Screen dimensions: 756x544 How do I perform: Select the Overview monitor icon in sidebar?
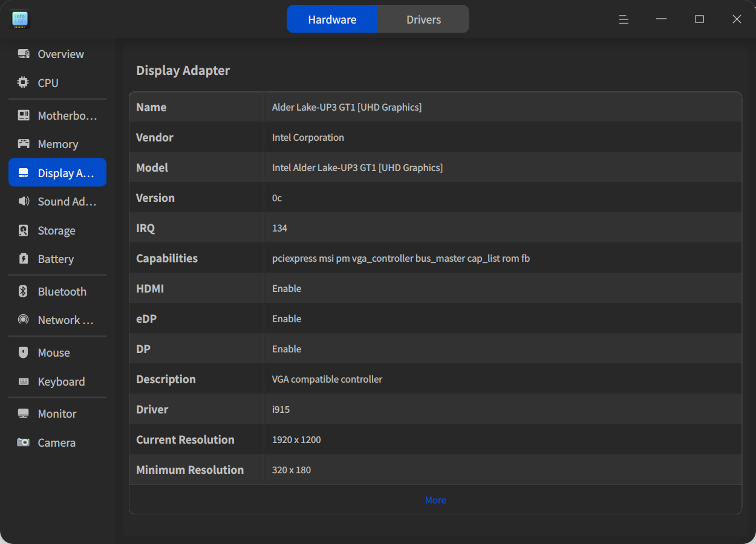click(x=24, y=54)
